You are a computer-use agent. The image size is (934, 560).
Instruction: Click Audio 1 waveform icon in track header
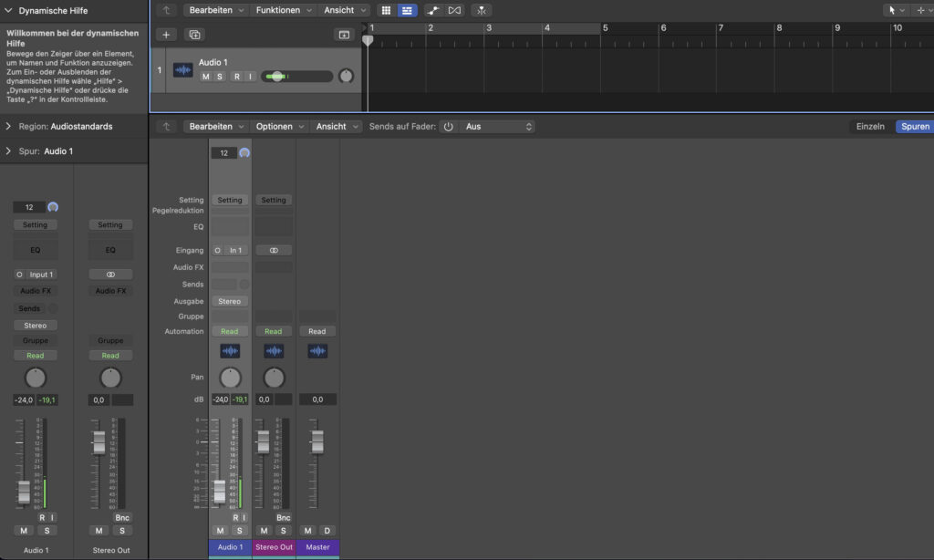pyautogui.click(x=182, y=69)
